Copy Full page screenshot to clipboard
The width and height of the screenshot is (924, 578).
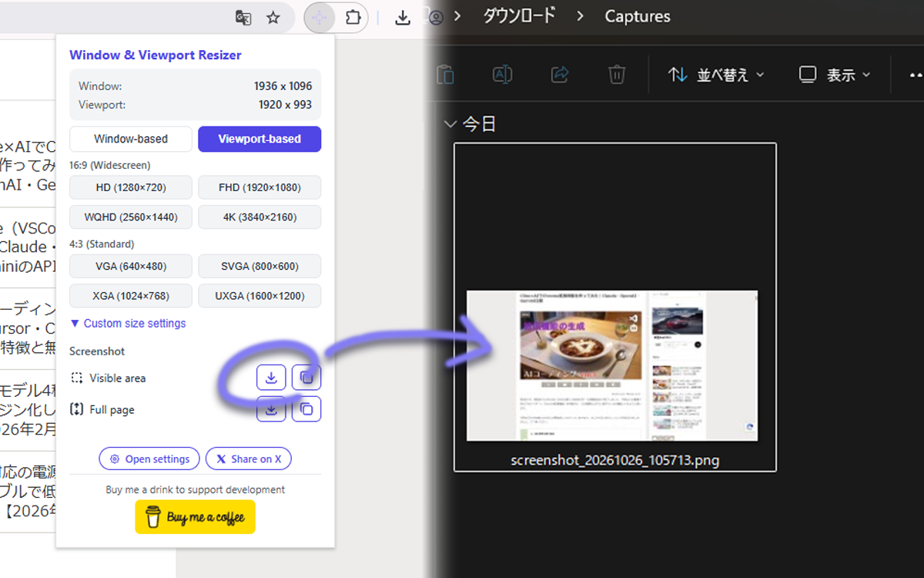[306, 409]
